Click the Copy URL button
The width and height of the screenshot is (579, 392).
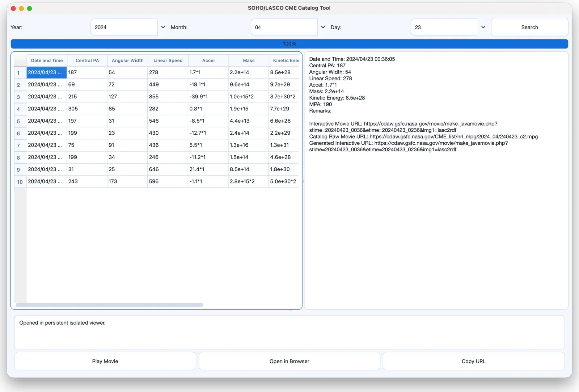474,361
